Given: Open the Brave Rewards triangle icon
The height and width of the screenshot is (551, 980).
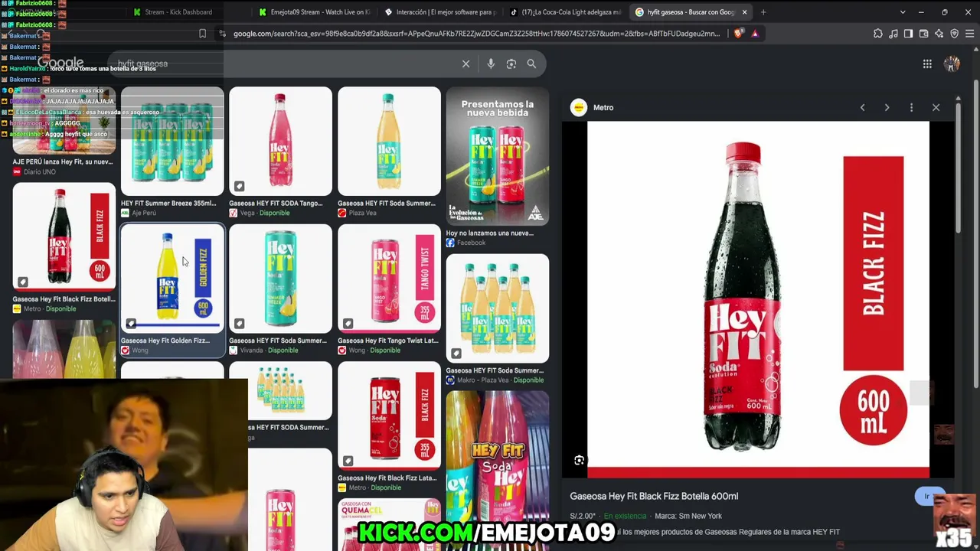Looking at the screenshot, I should pos(755,34).
